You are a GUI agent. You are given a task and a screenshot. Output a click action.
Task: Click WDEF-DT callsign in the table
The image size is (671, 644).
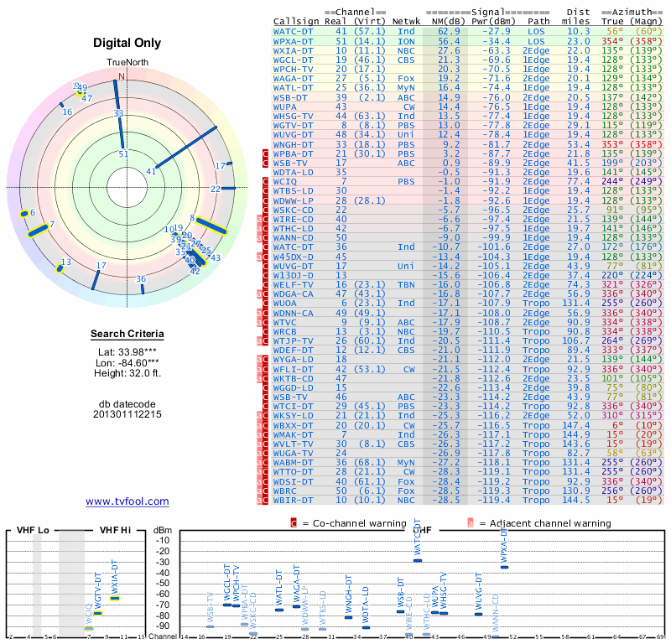[293, 350]
